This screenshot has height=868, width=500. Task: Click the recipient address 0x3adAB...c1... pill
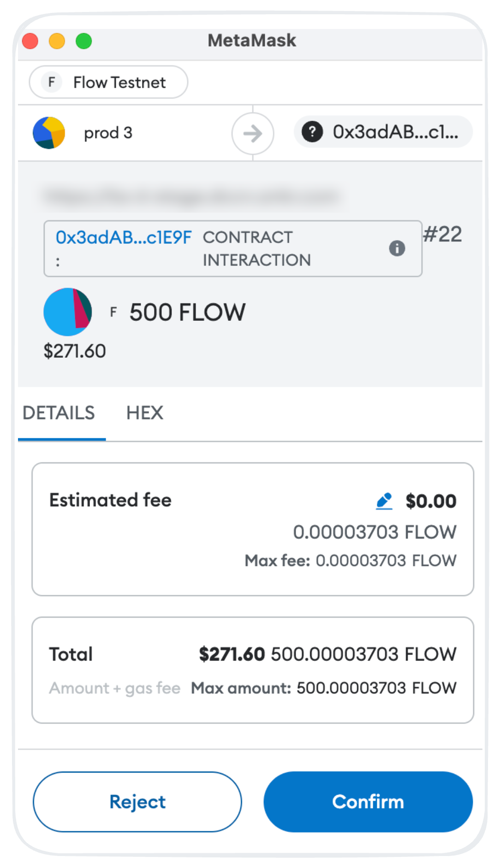coord(383,132)
